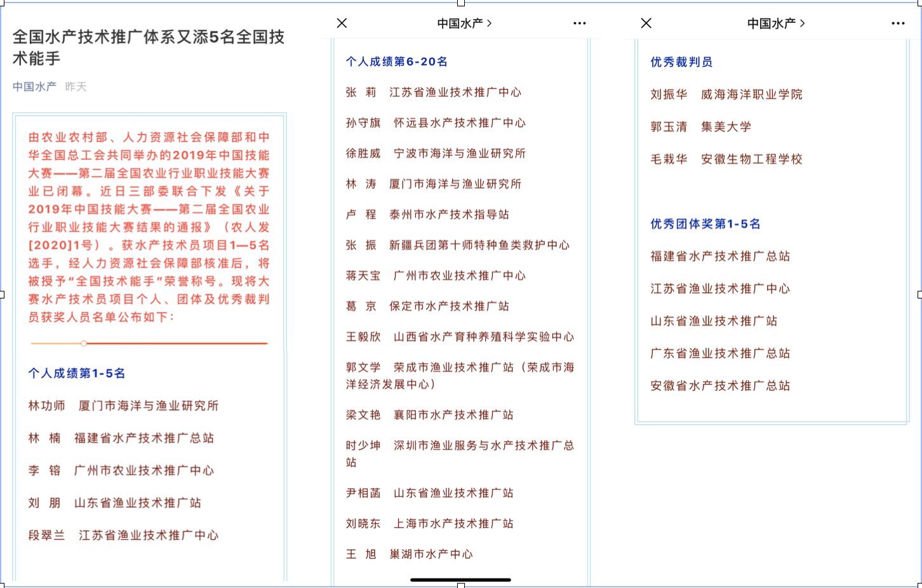Select team row 安徽省水产技术推广总站
Viewport: 922px width, 588px height.
click(720, 386)
